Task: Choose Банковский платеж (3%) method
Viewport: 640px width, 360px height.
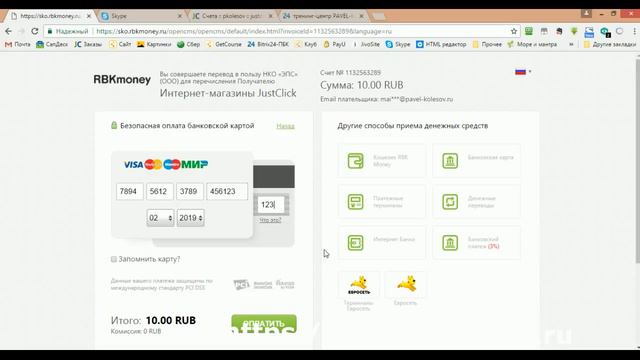Action: point(476,242)
